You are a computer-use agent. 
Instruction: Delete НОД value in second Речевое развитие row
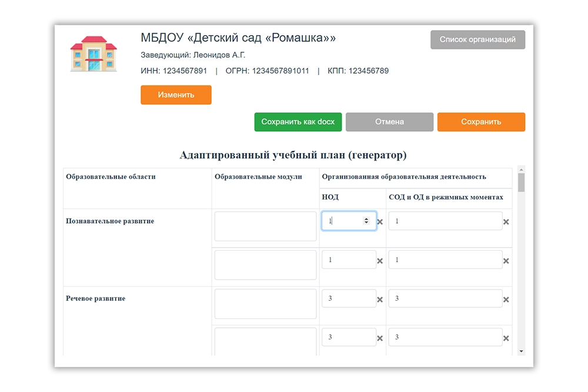[x=380, y=338]
